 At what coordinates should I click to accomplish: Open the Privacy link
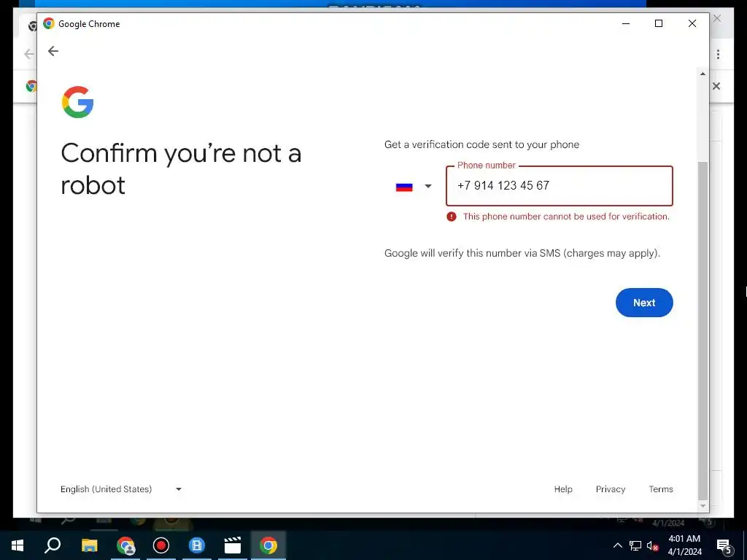coord(611,489)
